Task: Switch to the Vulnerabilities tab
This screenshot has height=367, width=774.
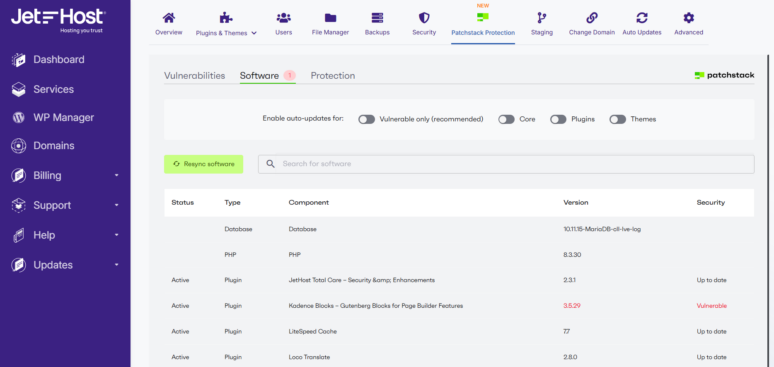Action: (x=194, y=76)
